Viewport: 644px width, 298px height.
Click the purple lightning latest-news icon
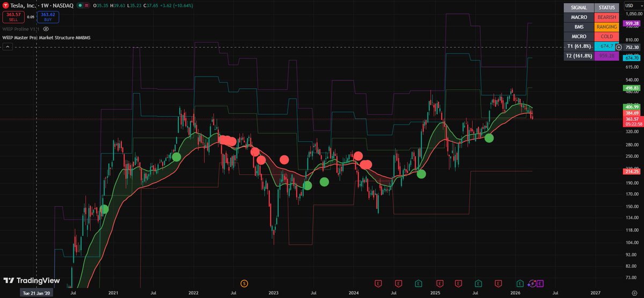point(532,283)
